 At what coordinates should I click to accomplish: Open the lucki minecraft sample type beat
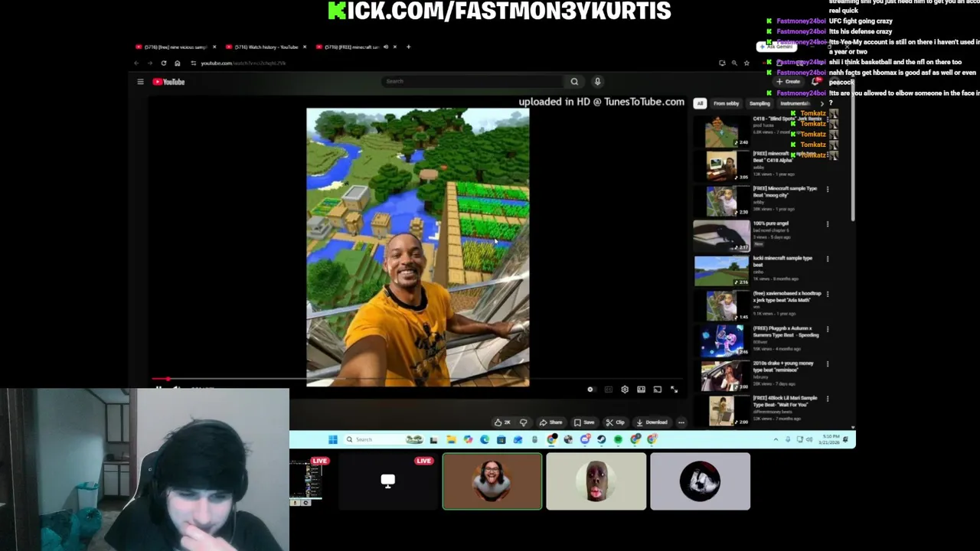point(721,270)
